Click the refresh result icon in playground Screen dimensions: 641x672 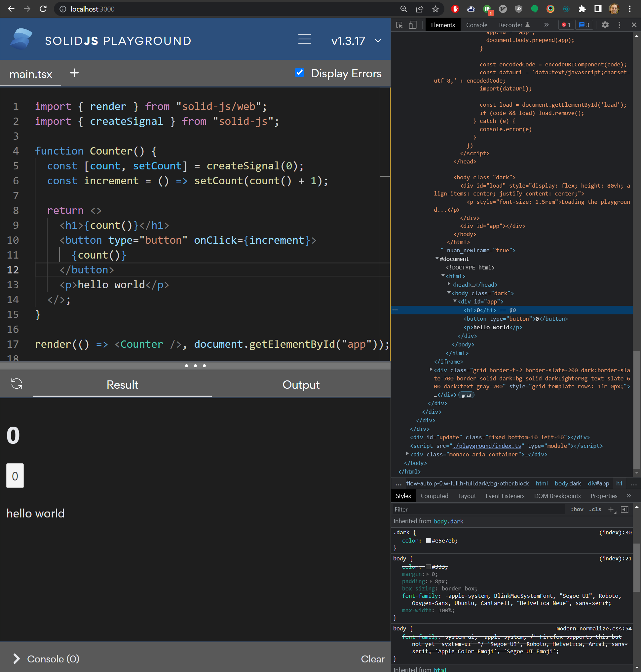point(17,384)
